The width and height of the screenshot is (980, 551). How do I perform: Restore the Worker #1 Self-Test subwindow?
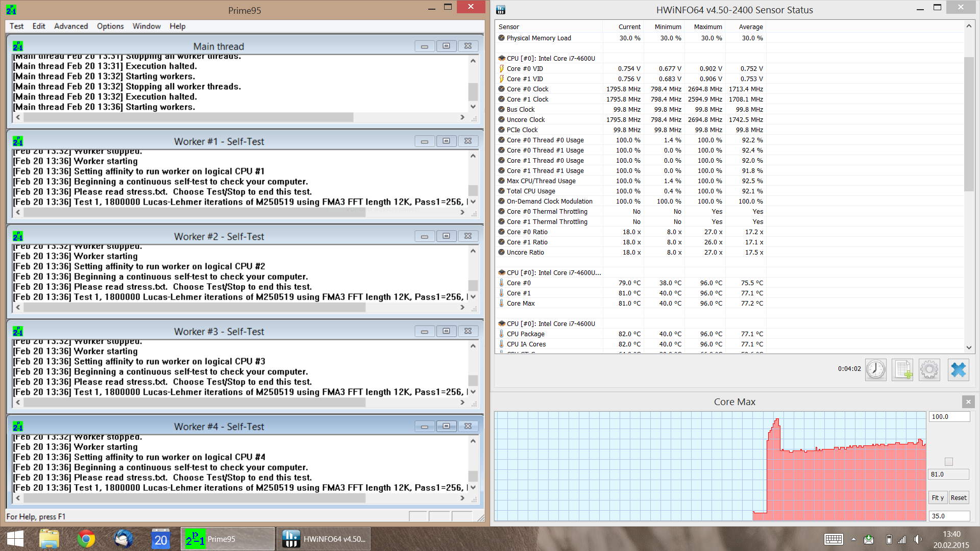point(446,141)
